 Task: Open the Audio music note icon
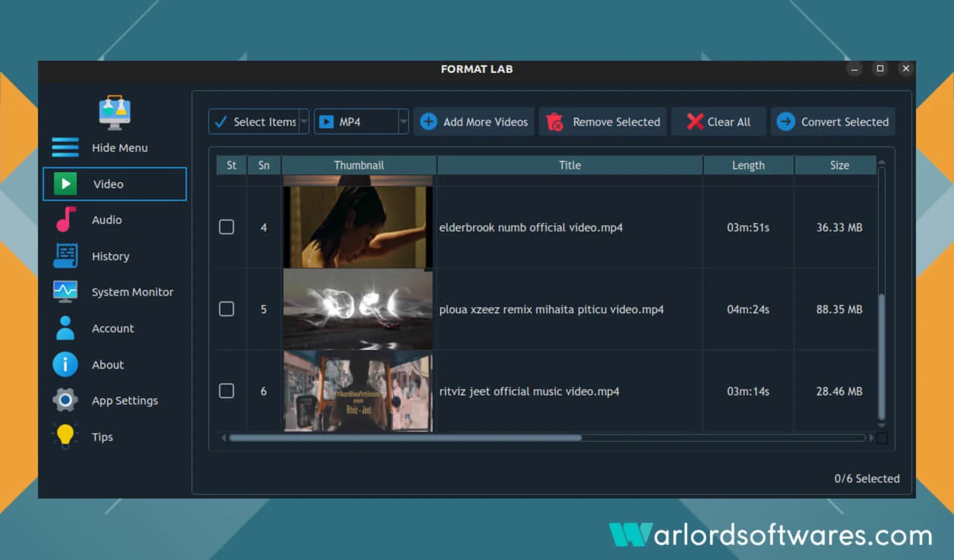tap(65, 219)
